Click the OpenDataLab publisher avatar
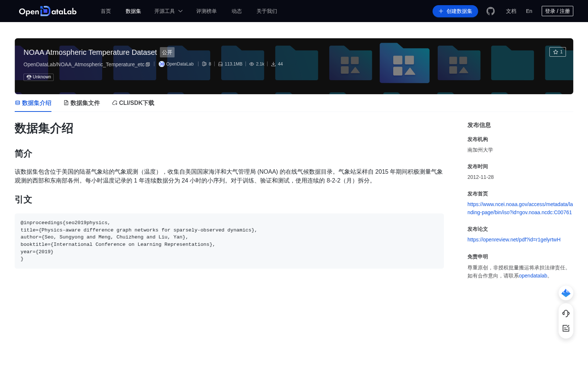 [162, 64]
